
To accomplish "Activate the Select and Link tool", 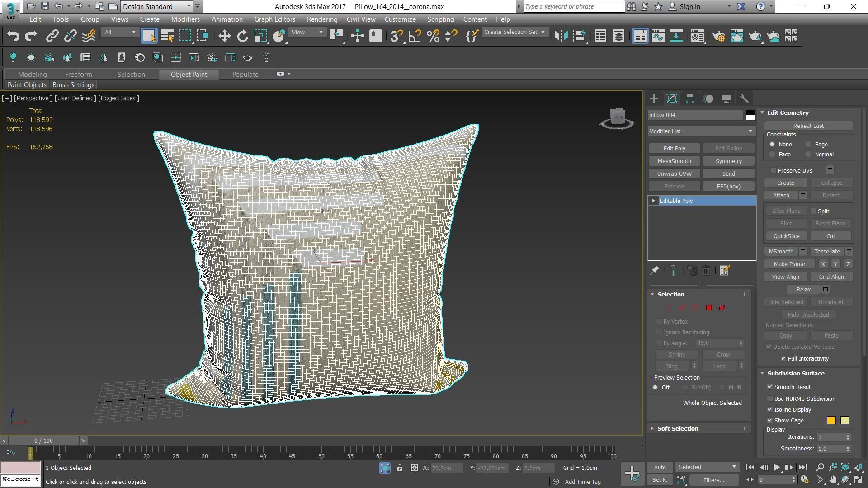I will (52, 36).
